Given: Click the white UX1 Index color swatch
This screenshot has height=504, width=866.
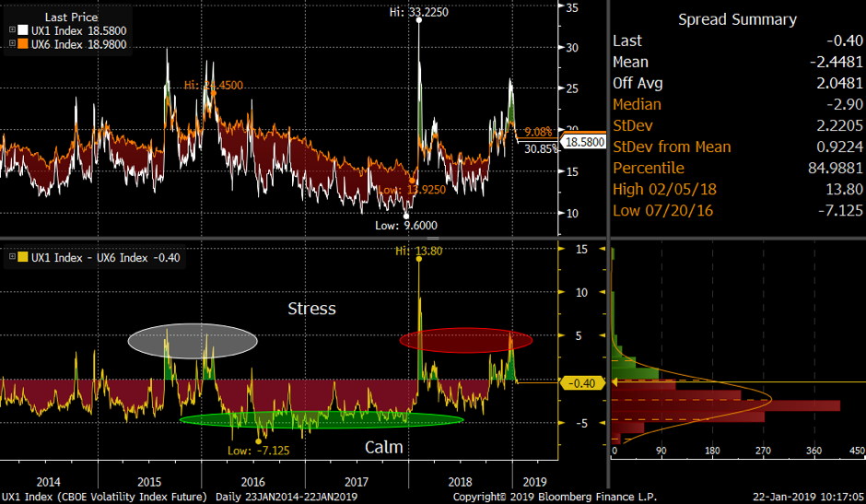Looking at the screenshot, I should click(23, 30).
